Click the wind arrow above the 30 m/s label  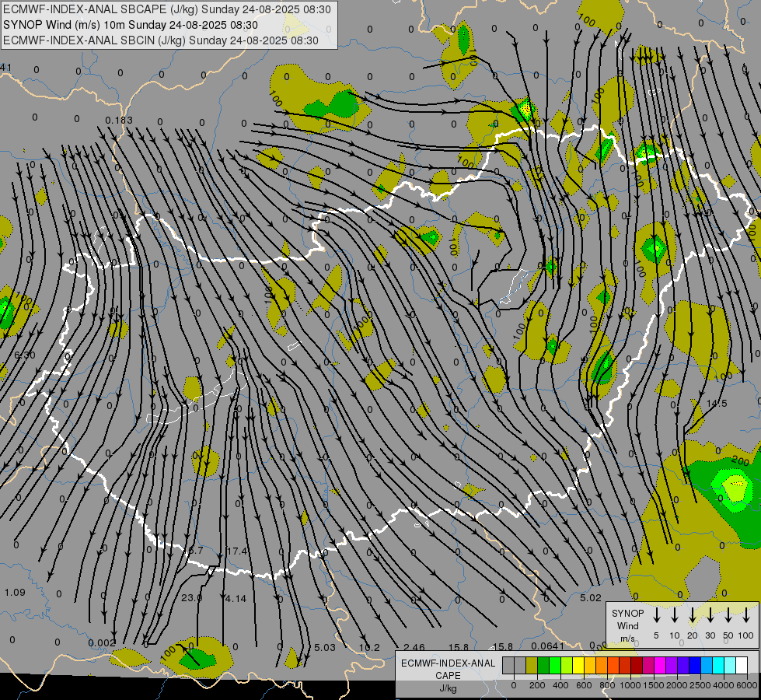tap(710, 615)
